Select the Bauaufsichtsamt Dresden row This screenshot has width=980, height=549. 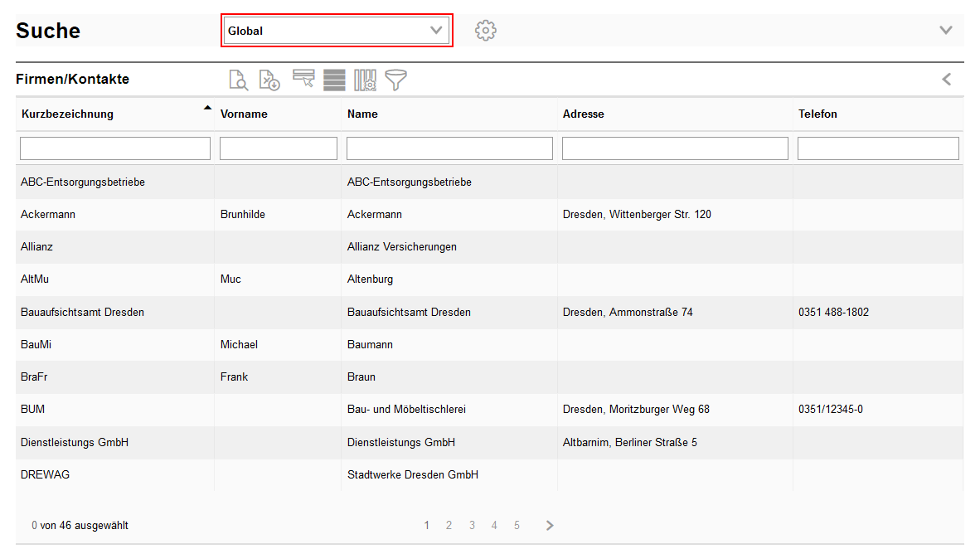click(83, 313)
